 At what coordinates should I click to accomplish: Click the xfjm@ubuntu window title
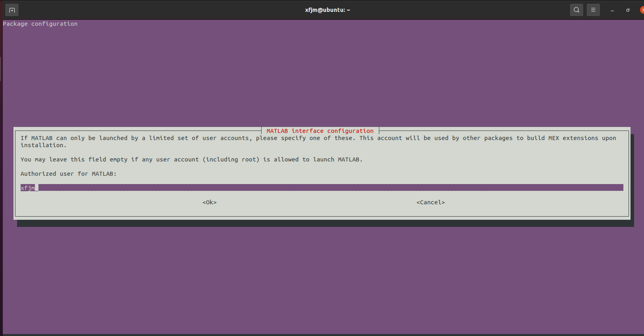[x=327, y=10]
